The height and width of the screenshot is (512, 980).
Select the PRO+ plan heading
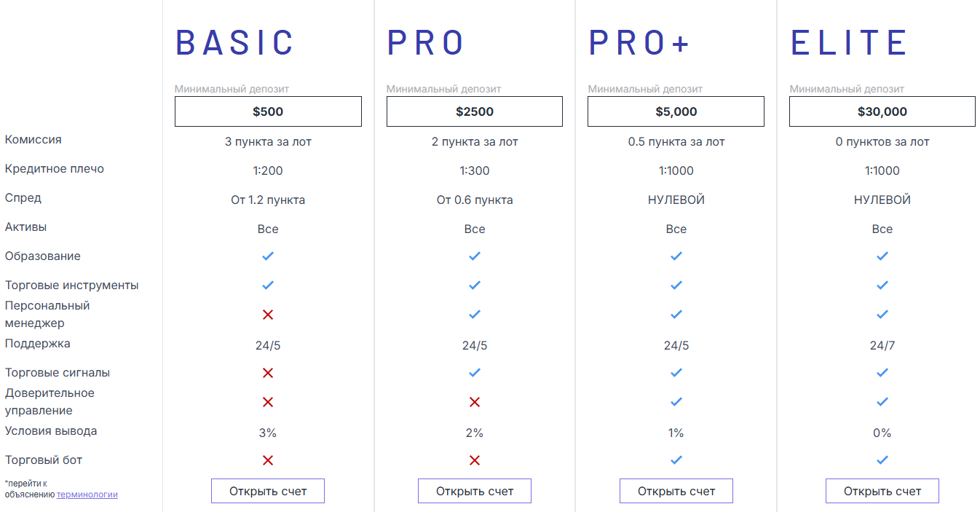(639, 43)
